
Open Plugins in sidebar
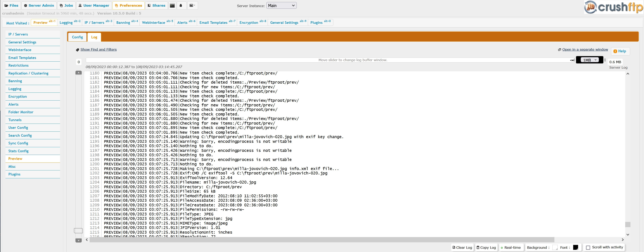coord(33,174)
